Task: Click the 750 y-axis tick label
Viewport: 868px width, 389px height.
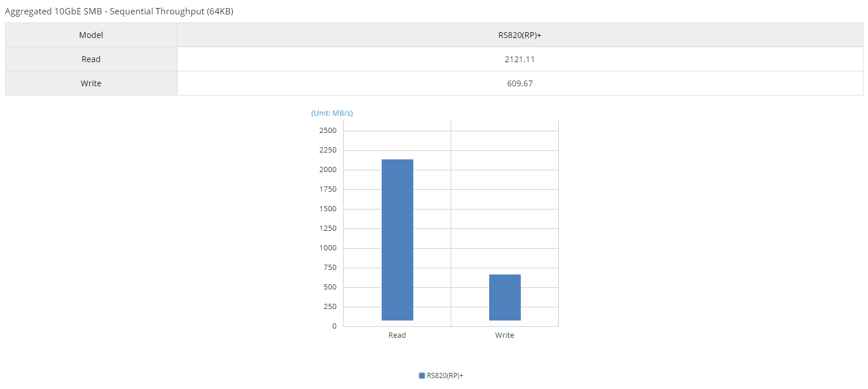Action: click(330, 268)
